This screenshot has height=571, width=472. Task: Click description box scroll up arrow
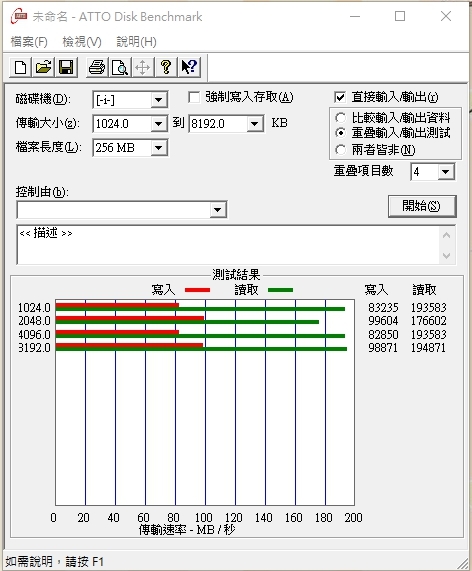tap(447, 235)
